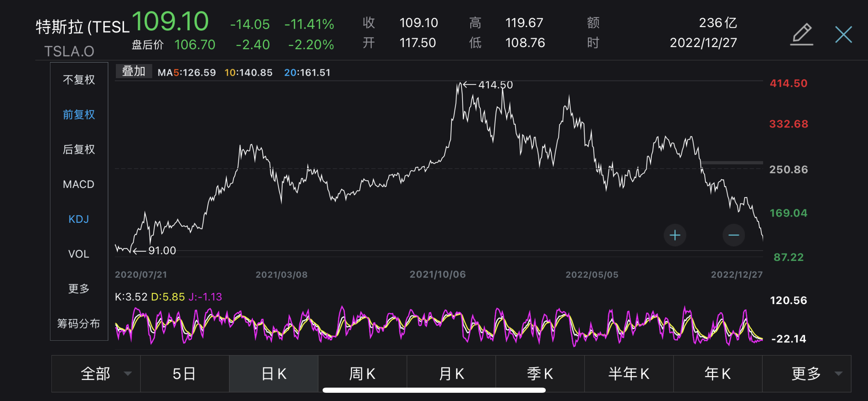Switch indicator to KDJ
868x401 pixels.
(x=79, y=219)
